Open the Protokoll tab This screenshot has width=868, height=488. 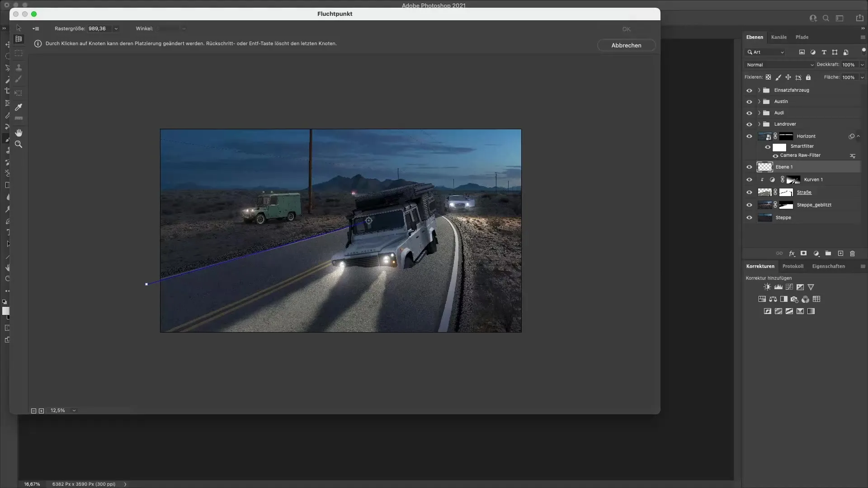pyautogui.click(x=793, y=266)
